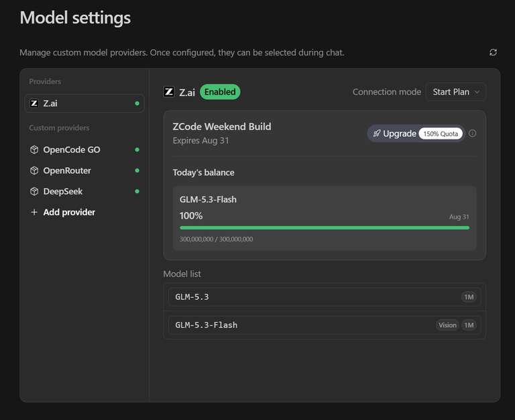Viewport: 515px width, 420px height.
Task: Click the 100% balance value
Action: 191,216
